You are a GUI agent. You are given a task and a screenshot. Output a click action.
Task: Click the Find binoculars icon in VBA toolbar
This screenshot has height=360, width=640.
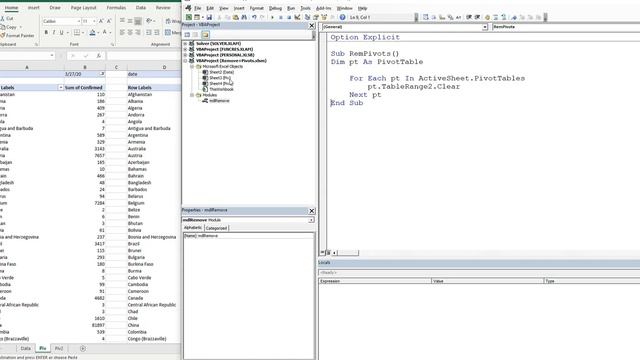pyautogui.click(x=244, y=17)
